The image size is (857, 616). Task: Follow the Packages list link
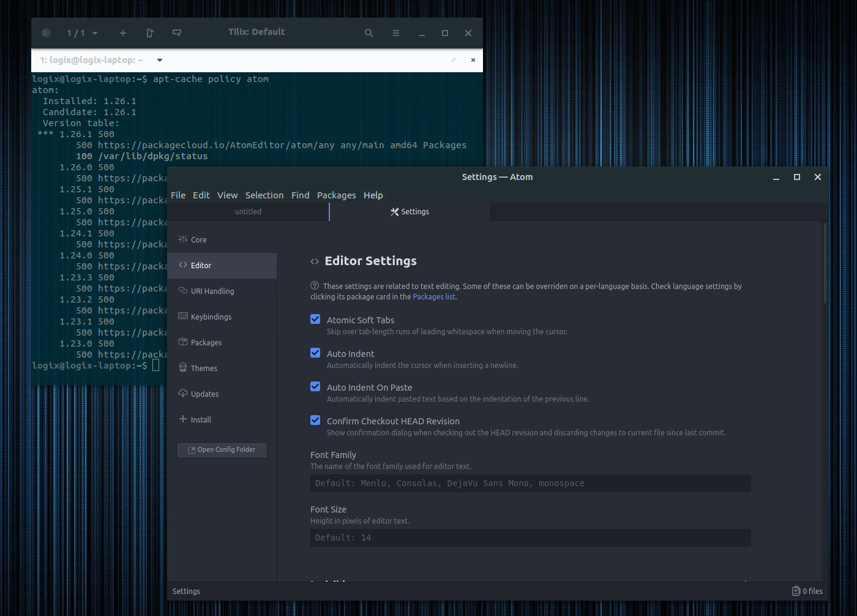pos(434,297)
